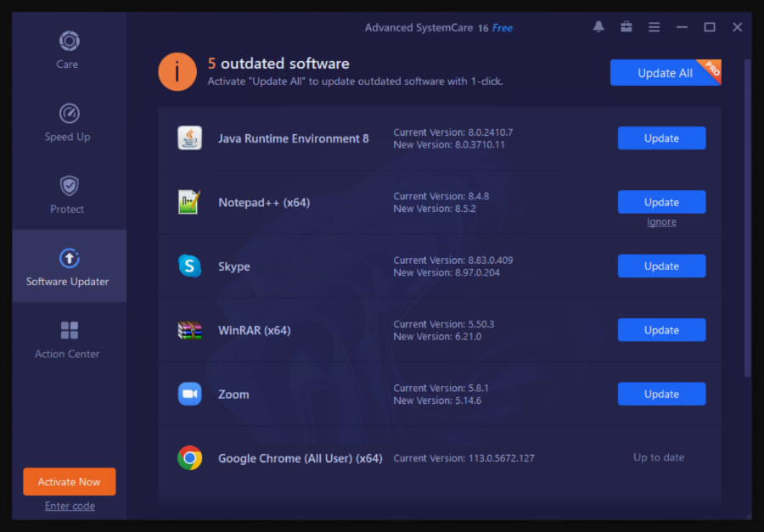Click the Skype application icon
The width and height of the screenshot is (764, 532).
189,266
